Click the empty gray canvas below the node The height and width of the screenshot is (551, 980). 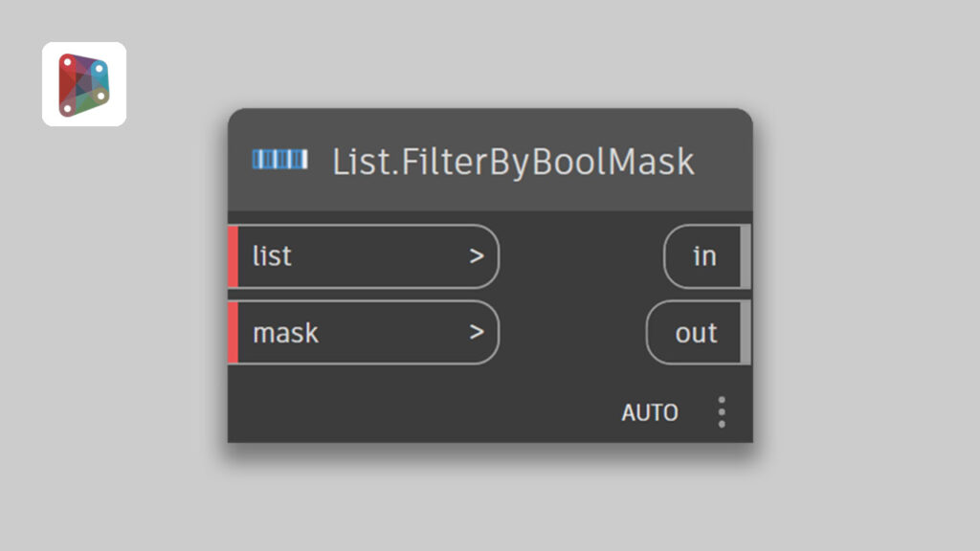pos(490,499)
